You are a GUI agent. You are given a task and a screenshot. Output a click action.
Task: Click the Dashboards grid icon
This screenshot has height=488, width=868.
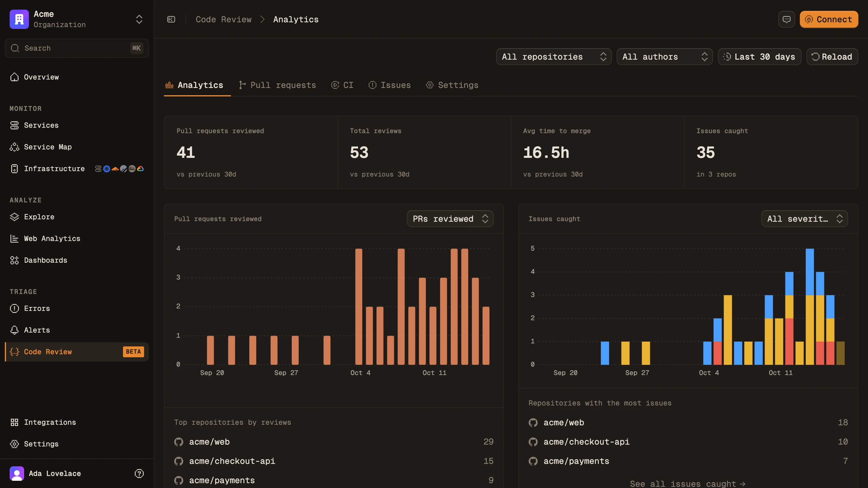[x=14, y=260]
